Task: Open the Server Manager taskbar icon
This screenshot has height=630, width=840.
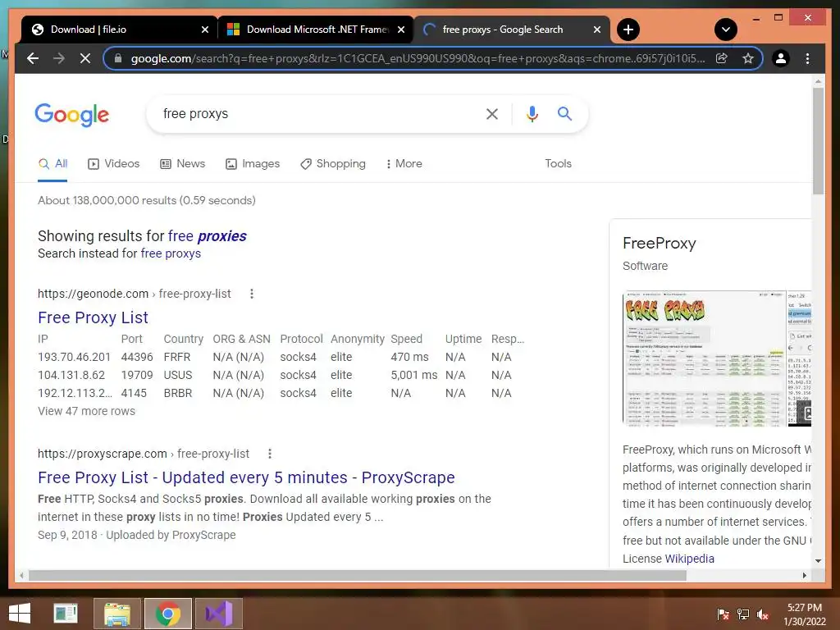Action: [x=66, y=614]
